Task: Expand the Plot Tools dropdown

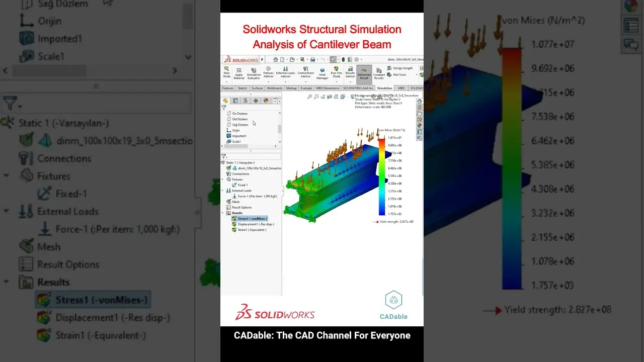Action: pos(417,74)
